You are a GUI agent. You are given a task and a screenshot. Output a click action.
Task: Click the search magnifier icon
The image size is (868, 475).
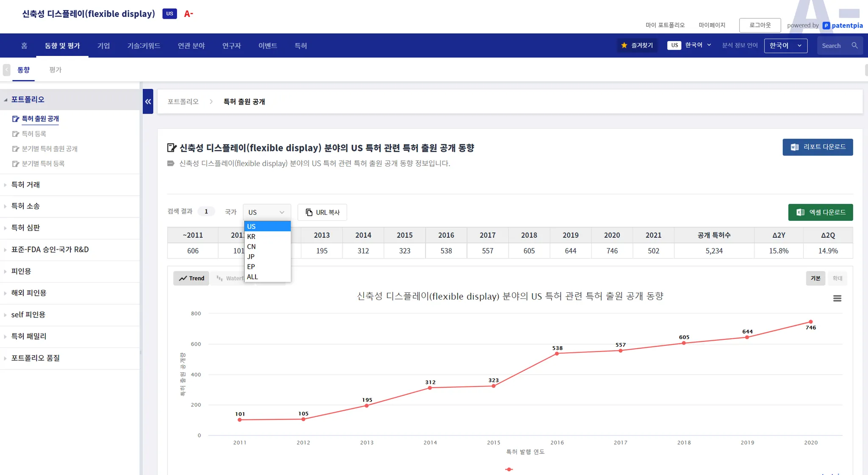point(854,45)
